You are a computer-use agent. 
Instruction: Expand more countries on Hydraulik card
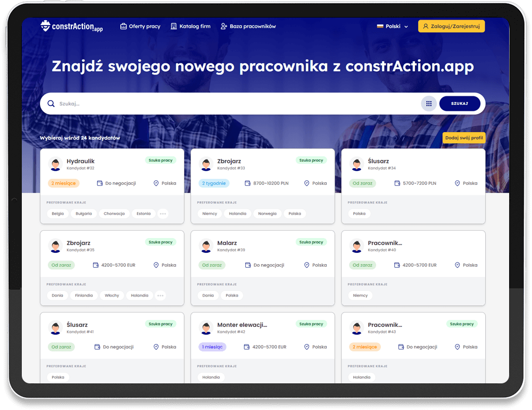click(x=163, y=214)
